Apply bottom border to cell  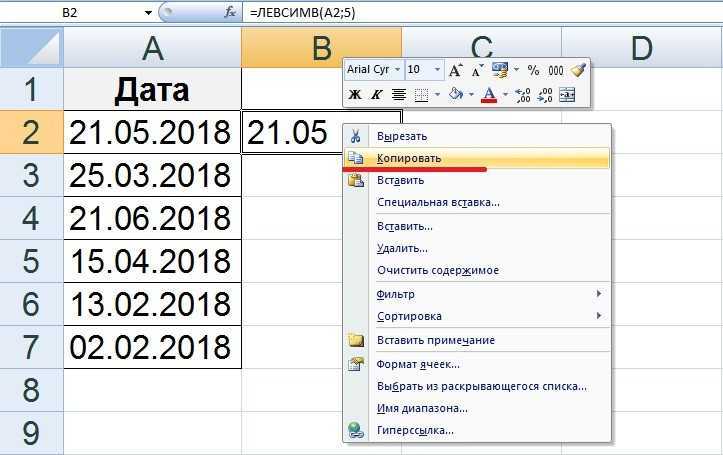[421, 95]
